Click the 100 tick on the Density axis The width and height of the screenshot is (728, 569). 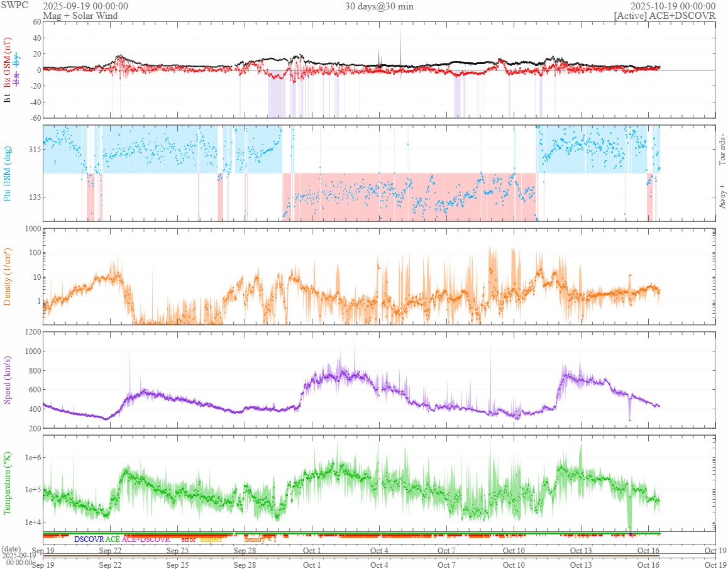click(35, 253)
